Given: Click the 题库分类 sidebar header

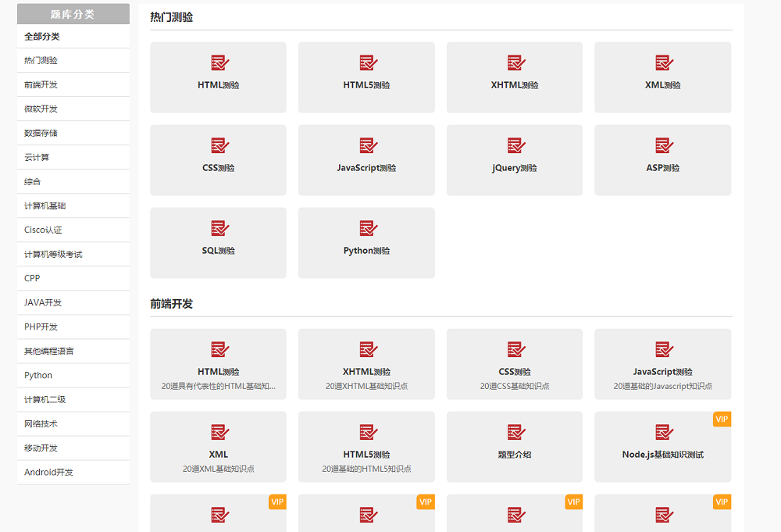Looking at the screenshot, I should [73, 14].
